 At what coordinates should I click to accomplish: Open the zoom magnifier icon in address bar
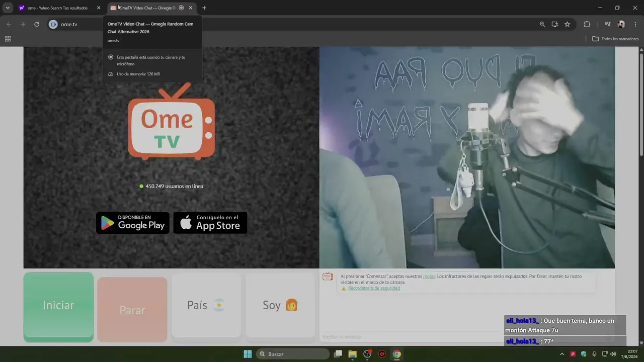click(x=542, y=24)
